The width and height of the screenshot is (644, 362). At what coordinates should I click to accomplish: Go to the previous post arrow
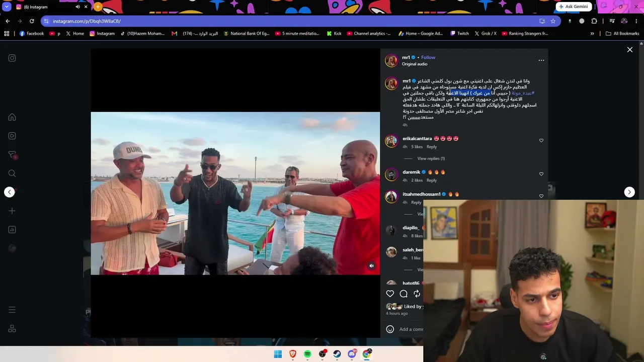(10, 192)
